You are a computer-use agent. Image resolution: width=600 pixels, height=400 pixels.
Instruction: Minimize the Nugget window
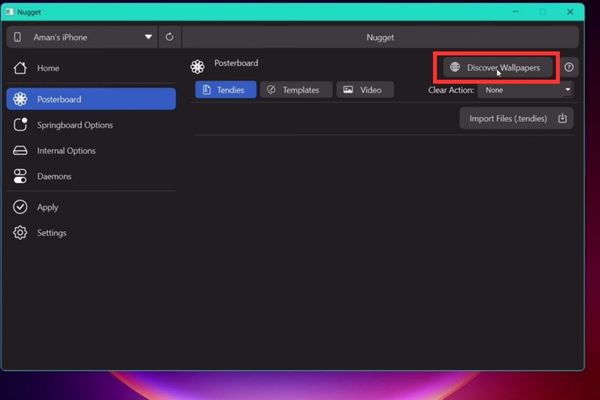coord(514,11)
